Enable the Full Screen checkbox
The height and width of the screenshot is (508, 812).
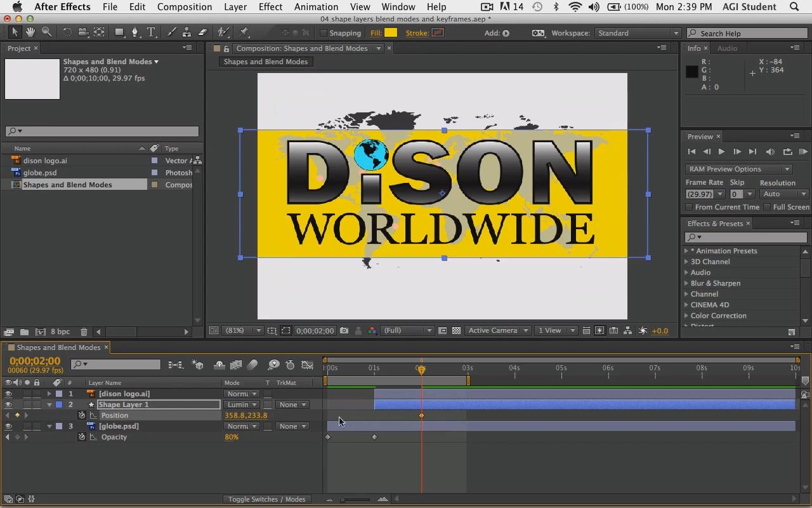click(x=767, y=207)
